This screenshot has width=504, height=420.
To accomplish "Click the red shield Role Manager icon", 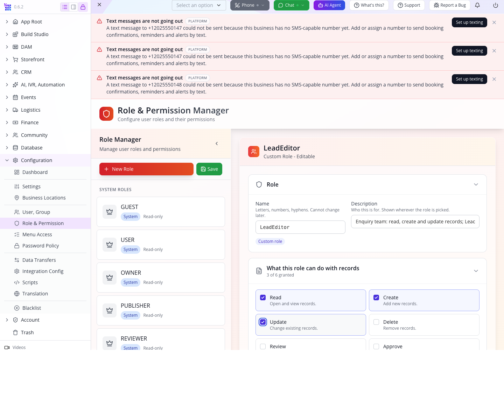I will click(106, 114).
